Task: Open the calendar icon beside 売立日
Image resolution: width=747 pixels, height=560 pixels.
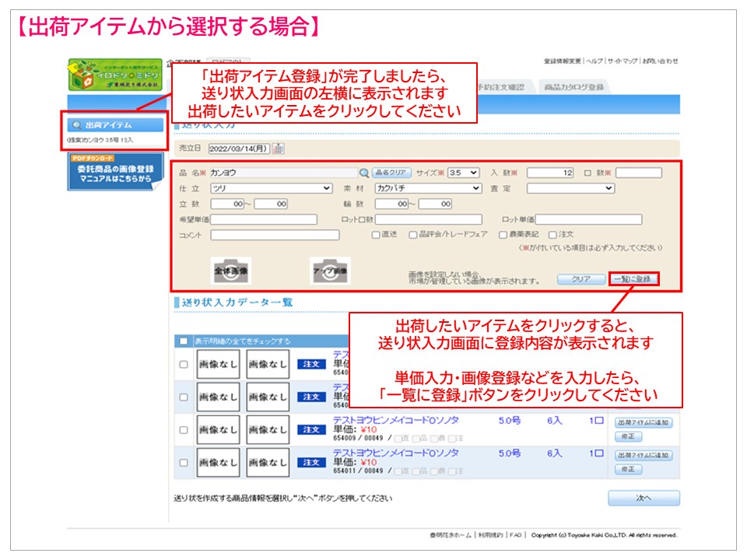Action: click(x=278, y=149)
